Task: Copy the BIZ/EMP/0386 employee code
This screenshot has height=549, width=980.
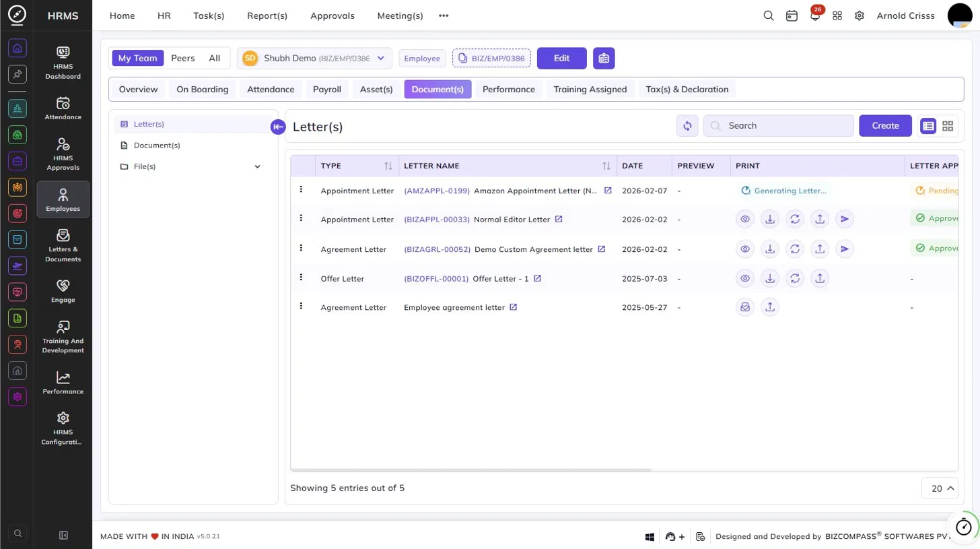Action: tap(491, 59)
